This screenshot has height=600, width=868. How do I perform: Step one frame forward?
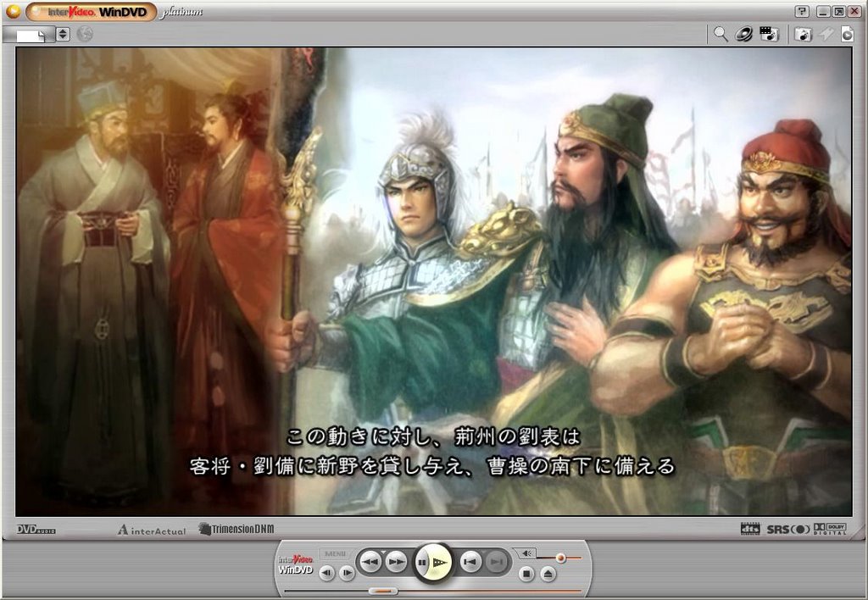point(347,573)
